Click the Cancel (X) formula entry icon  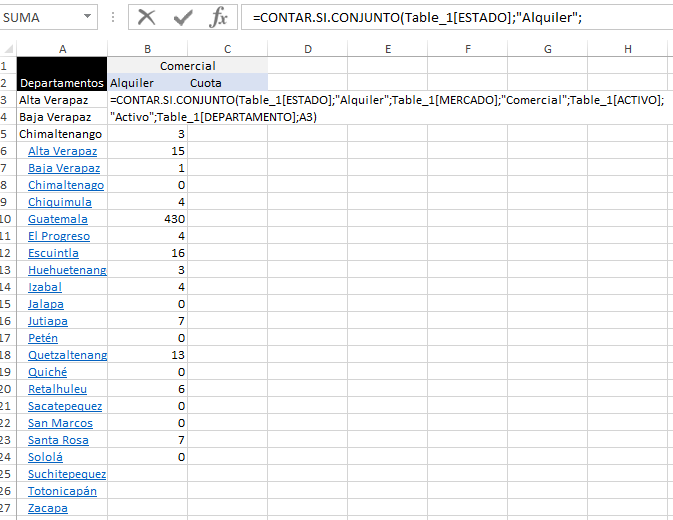click(147, 17)
